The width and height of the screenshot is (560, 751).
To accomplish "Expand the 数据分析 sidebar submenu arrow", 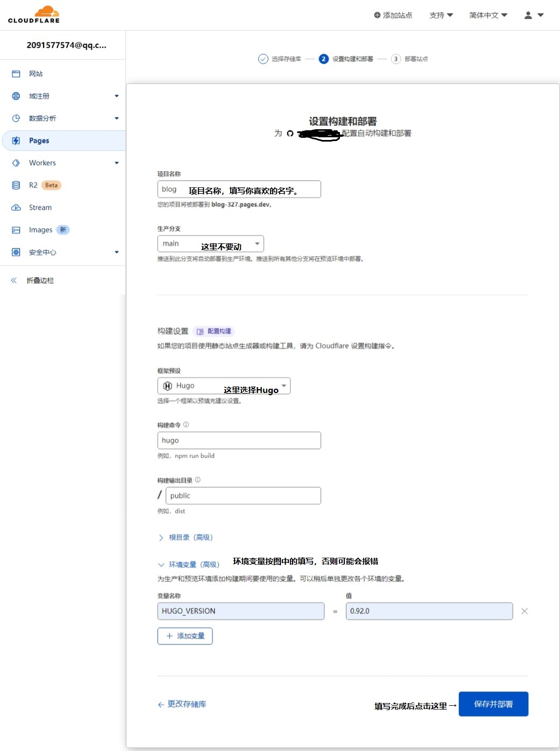I will pos(117,118).
